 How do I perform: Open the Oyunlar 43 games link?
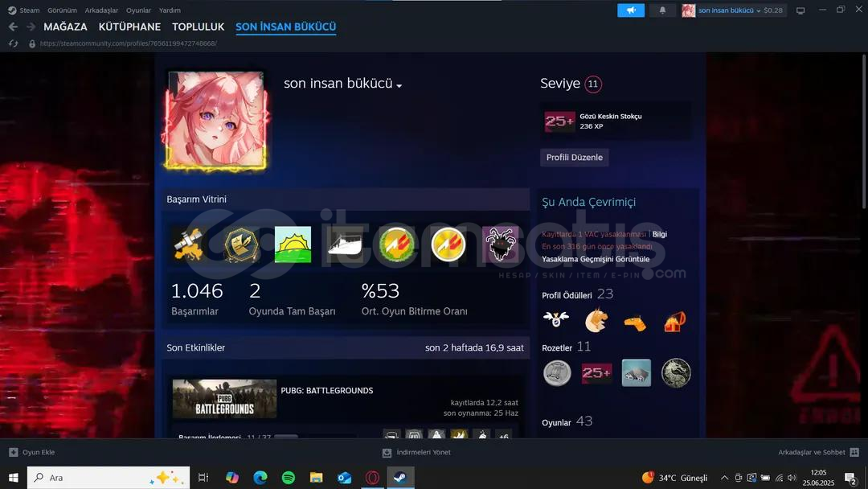pos(567,421)
